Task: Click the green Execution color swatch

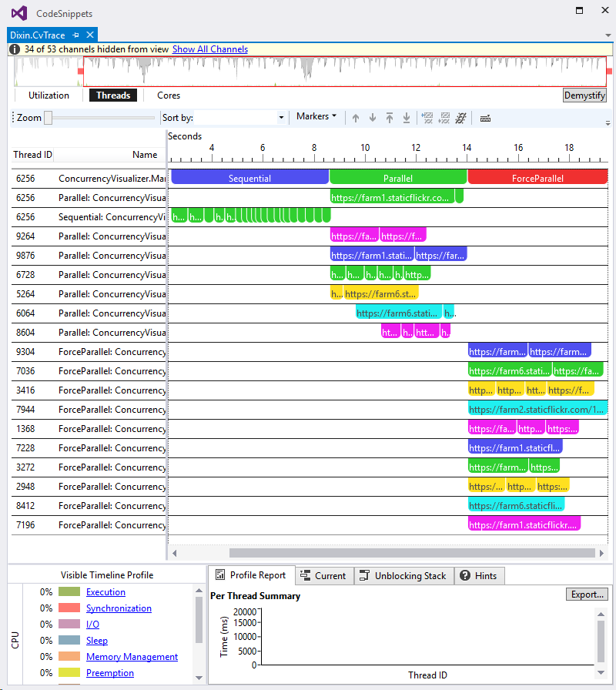Action: (x=69, y=591)
